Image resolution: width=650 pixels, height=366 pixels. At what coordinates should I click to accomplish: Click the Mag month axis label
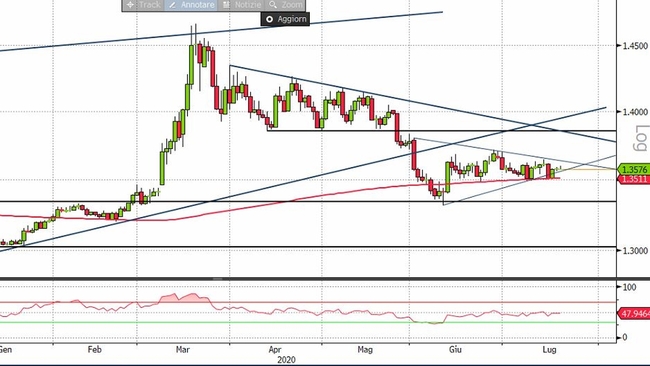tap(365, 349)
